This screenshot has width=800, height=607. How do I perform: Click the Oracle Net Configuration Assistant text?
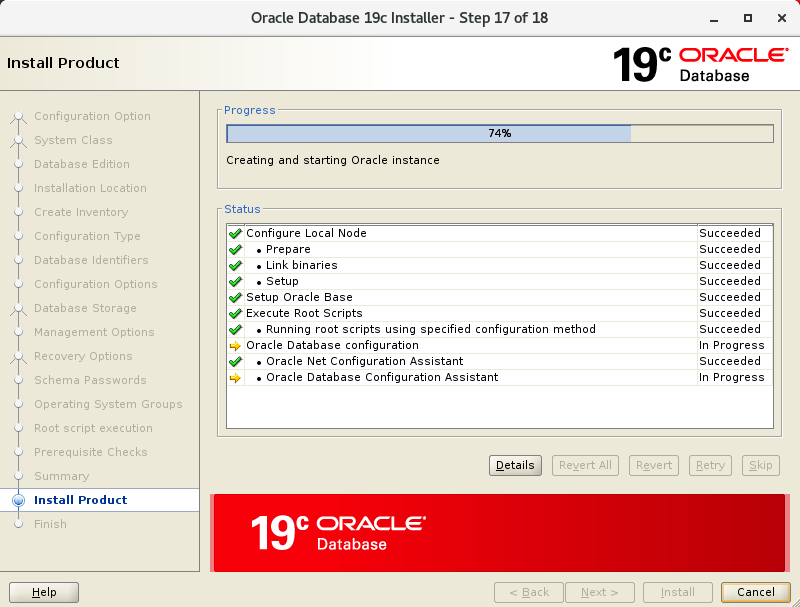(x=364, y=361)
